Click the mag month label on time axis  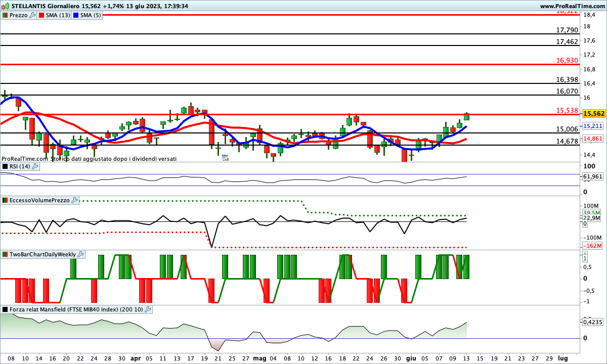tap(259, 358)
